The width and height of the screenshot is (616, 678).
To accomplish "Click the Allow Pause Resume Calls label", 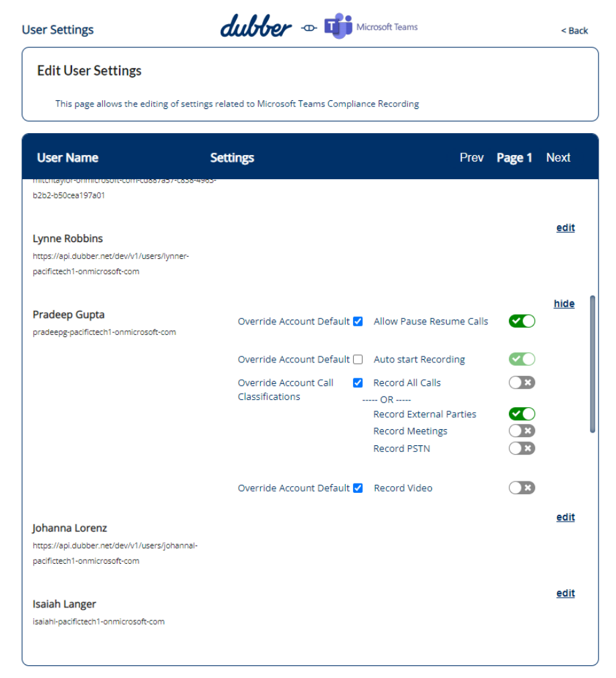I will [x=431, y=321].
